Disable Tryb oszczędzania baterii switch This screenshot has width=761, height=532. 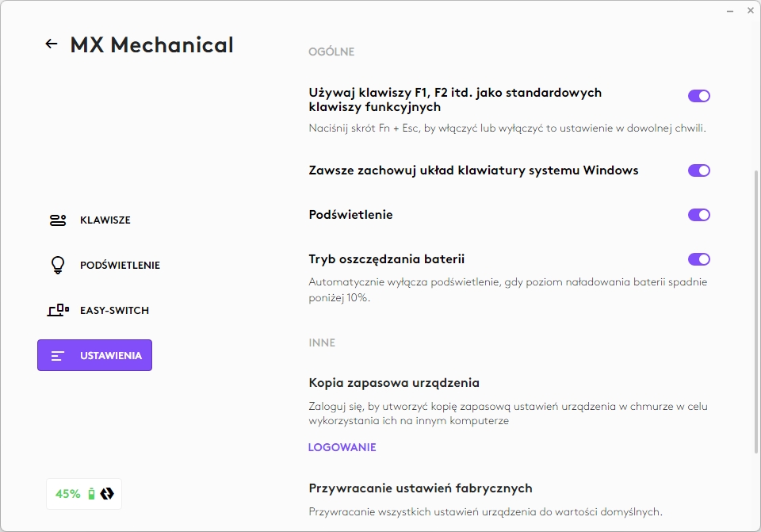tap(698, 259)
